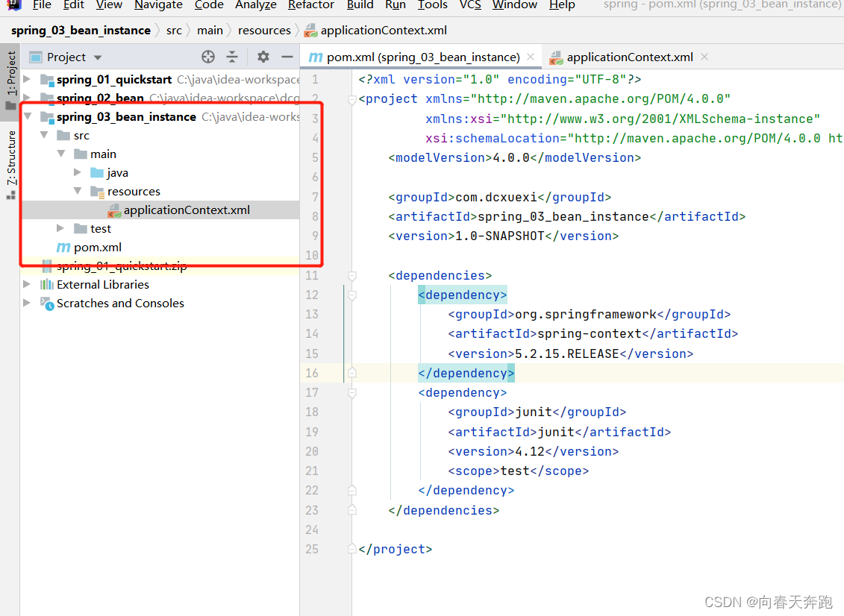Fold the dependencies block on line 11
Viewport: 844px width, 616px height.
351,275
